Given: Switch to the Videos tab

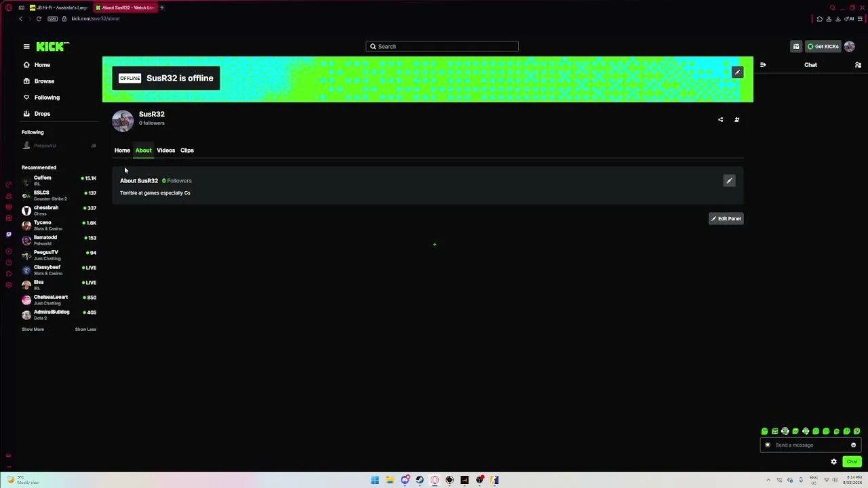Looking at the screenshot, I should pyautogui.click(x=165, y=150).
